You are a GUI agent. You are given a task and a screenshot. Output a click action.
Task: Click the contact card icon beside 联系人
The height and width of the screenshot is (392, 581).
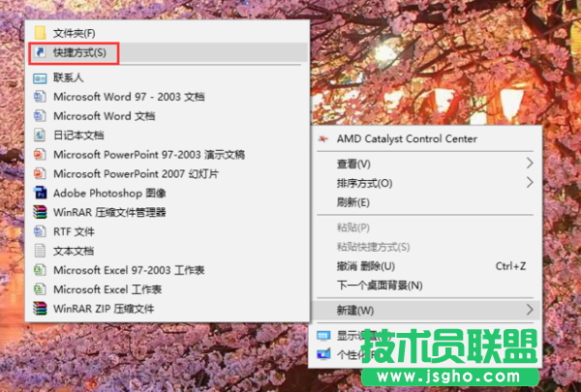tap(40, 78)
